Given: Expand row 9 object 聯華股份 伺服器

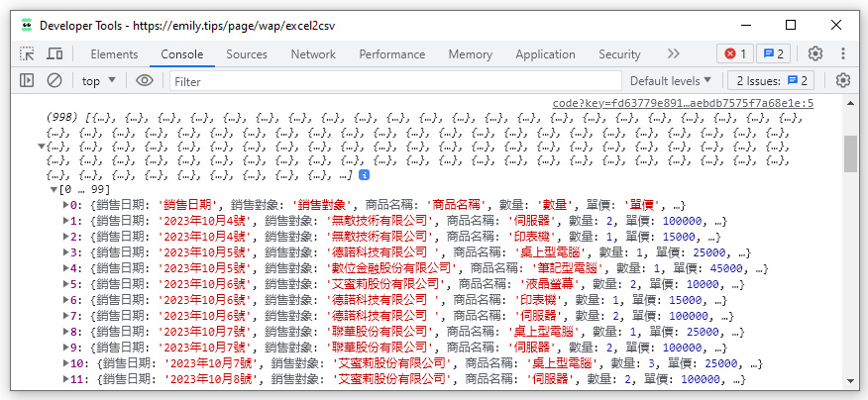Looking at the screenshot, I should [66, 348].
